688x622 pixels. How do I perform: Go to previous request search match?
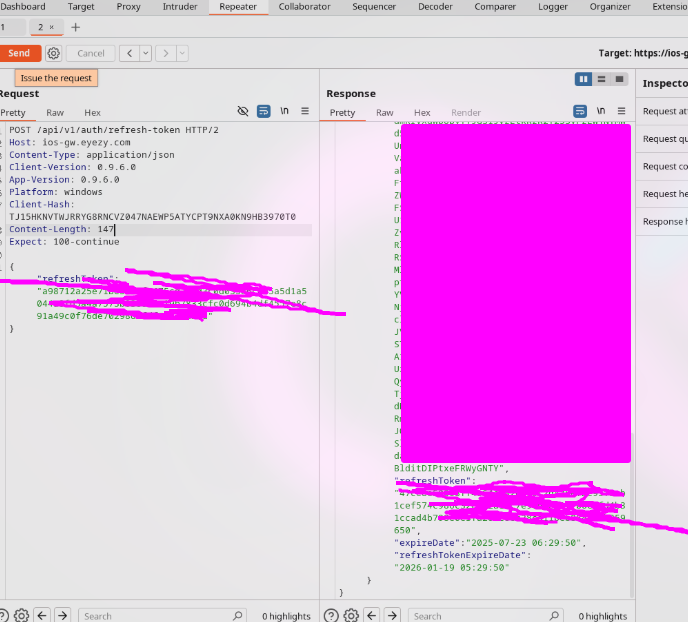pos(42,615)
